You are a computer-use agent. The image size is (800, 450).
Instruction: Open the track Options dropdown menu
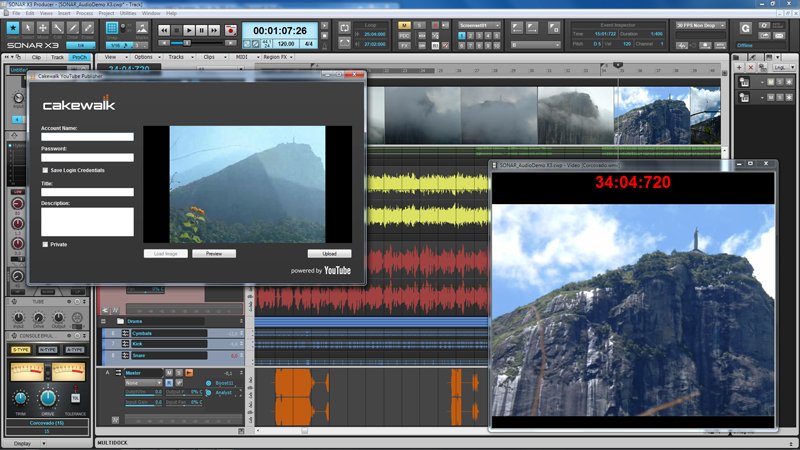(x=145, y=57)
